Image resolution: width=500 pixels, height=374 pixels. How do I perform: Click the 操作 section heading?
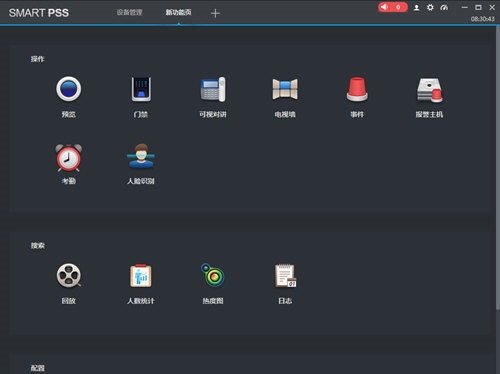(38, 59)
